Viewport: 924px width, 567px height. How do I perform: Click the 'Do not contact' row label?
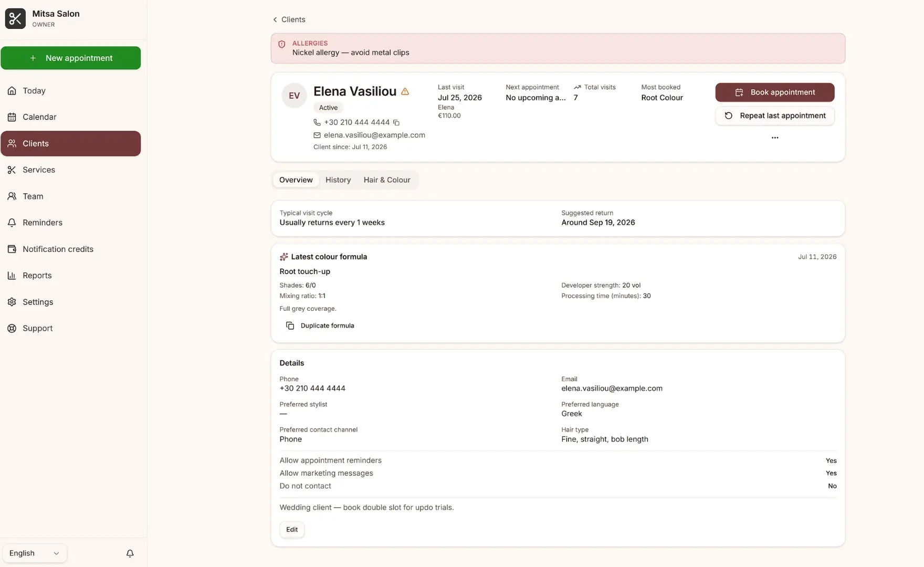[x=305, y=486]
